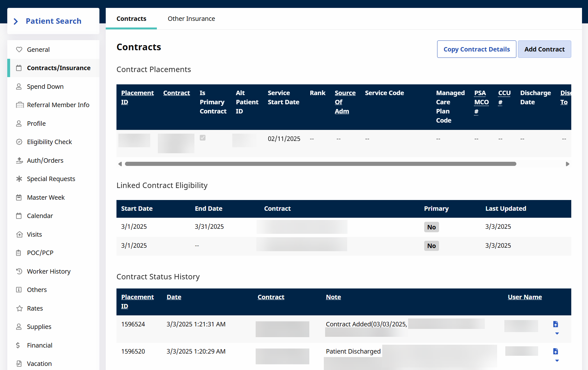Click the Vacation document icon
Image resolution: width=588 pixels, height=370 pixels.
click(x=19, y=364)
